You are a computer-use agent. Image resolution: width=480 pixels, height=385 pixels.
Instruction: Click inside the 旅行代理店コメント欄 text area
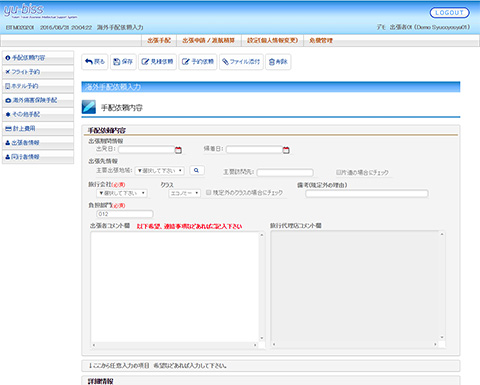click(355, 286)
